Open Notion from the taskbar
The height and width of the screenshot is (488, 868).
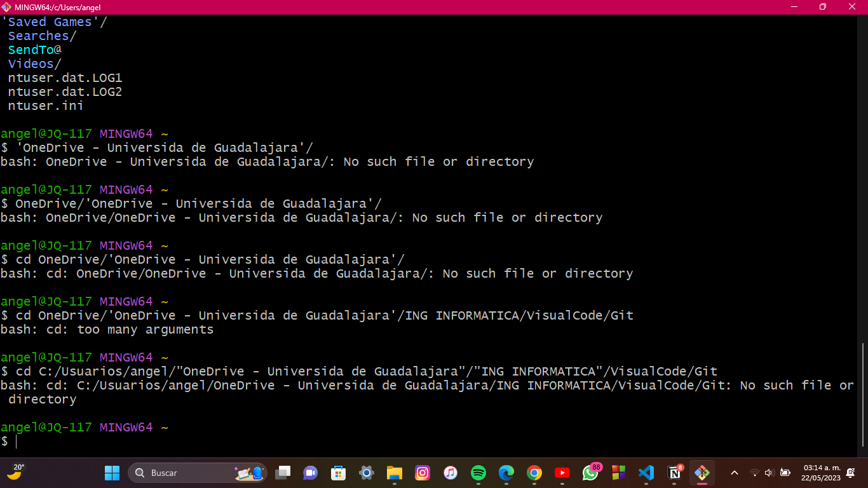coord(674,473)
